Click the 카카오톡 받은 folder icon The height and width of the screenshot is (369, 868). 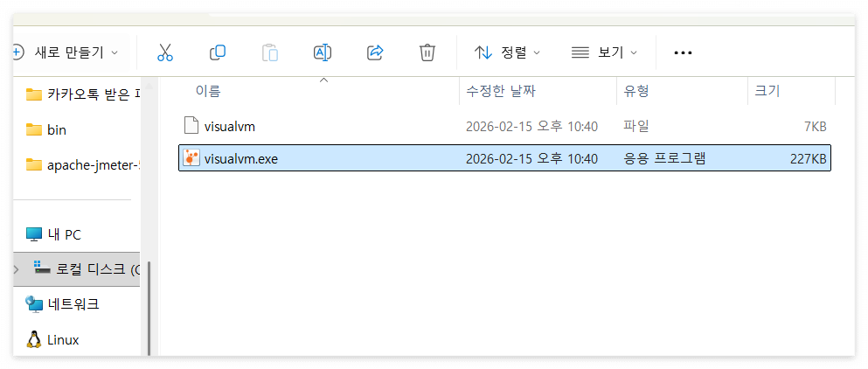[34, 94]
